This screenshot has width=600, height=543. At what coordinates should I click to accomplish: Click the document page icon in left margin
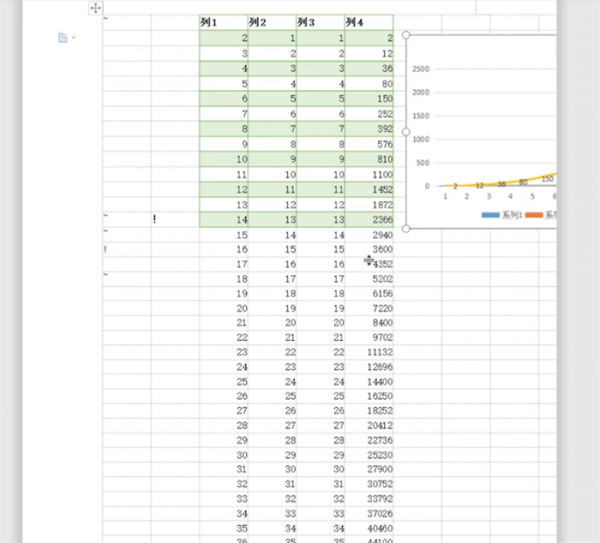[x=62, y=38]
